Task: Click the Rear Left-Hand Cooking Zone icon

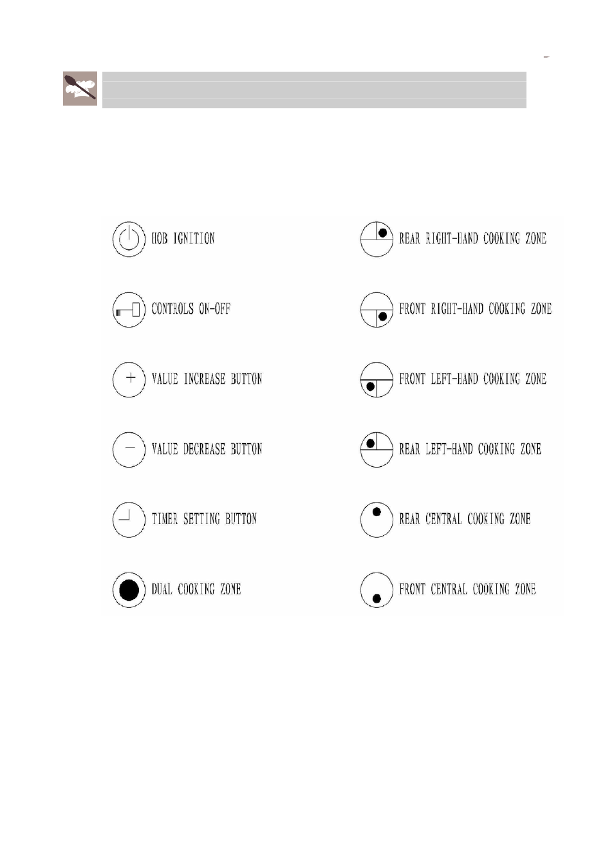Action: tap(377, 449)
